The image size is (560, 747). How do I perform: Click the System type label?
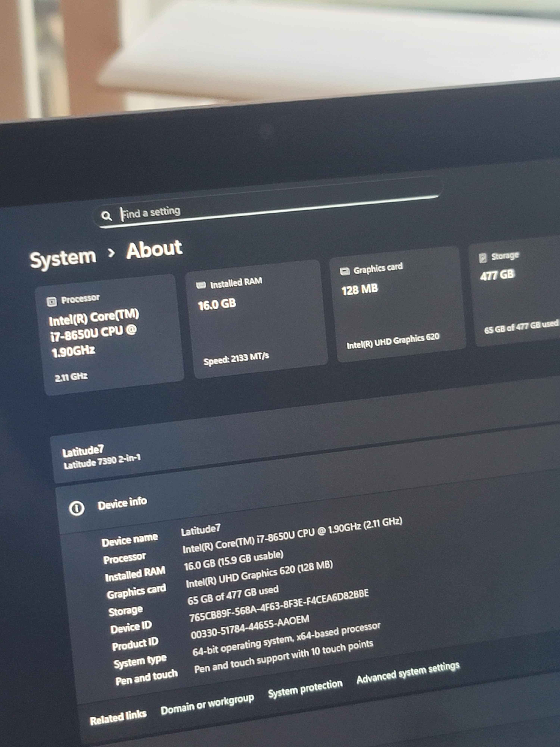click(x=140, y=661)
